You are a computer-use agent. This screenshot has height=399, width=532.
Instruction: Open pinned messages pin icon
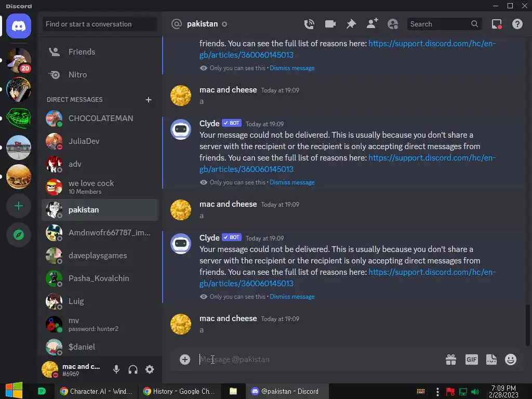[351, 24]
